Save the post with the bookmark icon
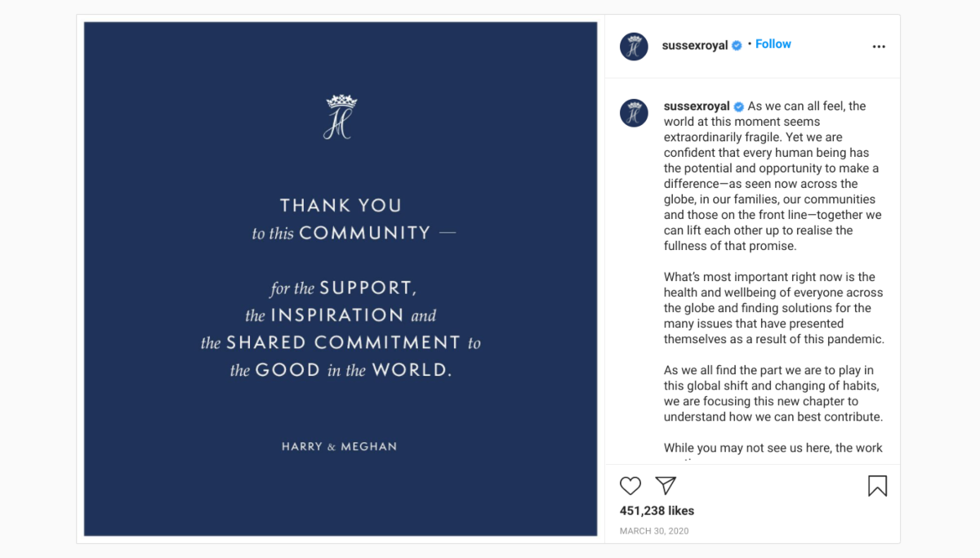Viewport: 980px width, 558px height. [877, 486]
